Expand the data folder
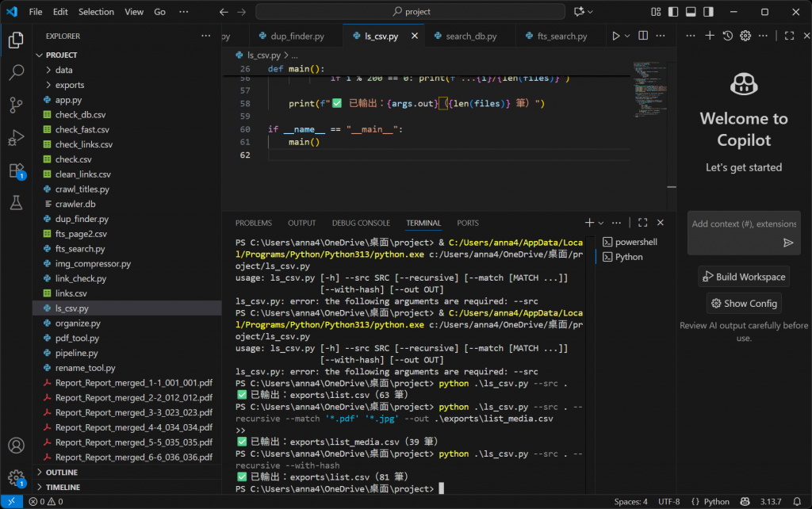This screenshot has height=509, width=812. click(63, 70)
